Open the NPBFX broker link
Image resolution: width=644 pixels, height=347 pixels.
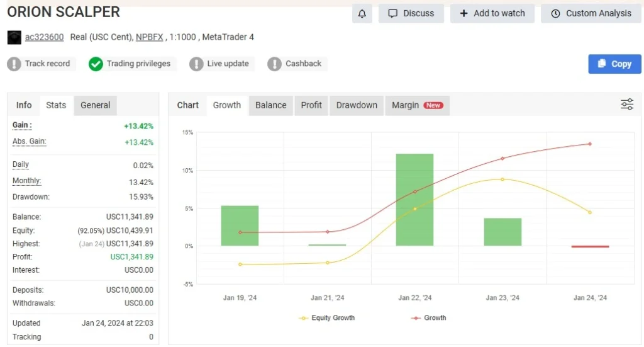tap(149, 37)
